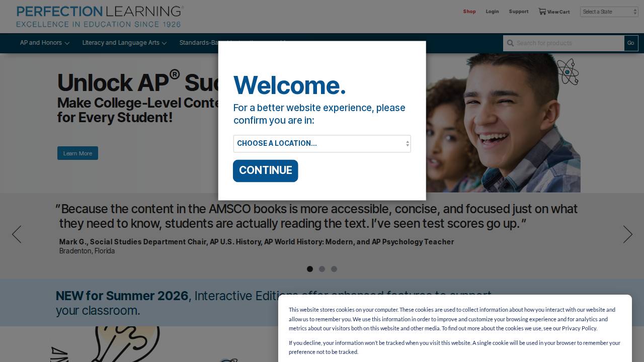
Task: Open the Privacy Policy link in cookie notice
Action: (x=579, y=328)
